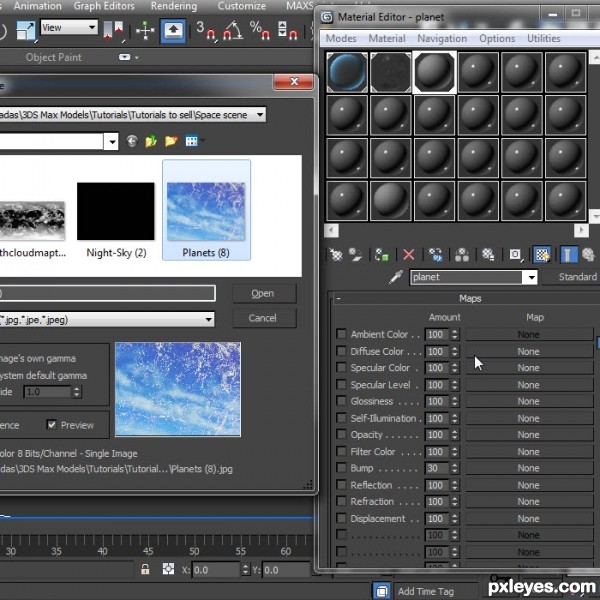Toggle Show End Result icon
This screenshot has width=600, height=600.
(x=569, y=254)
